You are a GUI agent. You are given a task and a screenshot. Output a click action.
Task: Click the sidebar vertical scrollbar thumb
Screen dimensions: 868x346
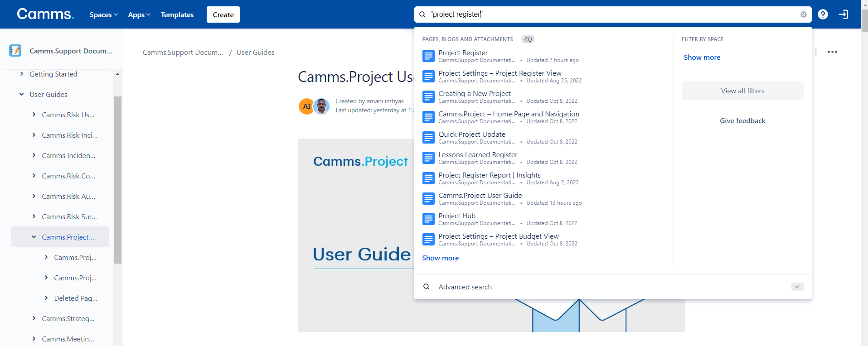point(117,180)
